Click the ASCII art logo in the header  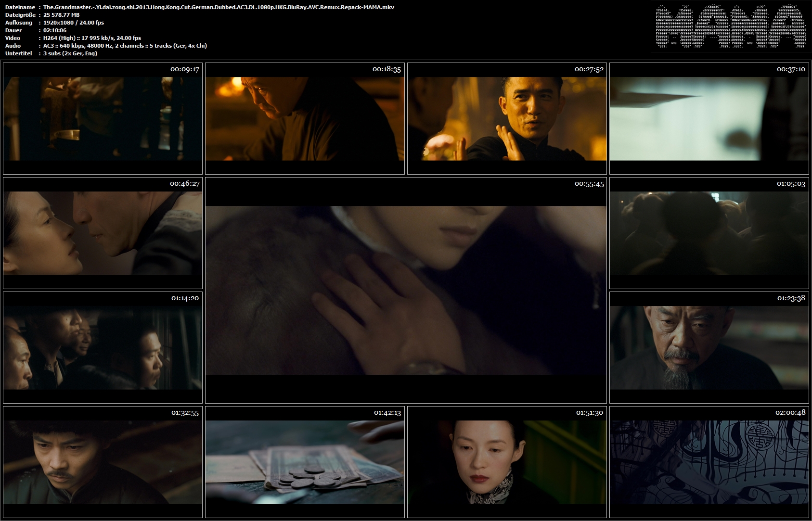(730, 26)
